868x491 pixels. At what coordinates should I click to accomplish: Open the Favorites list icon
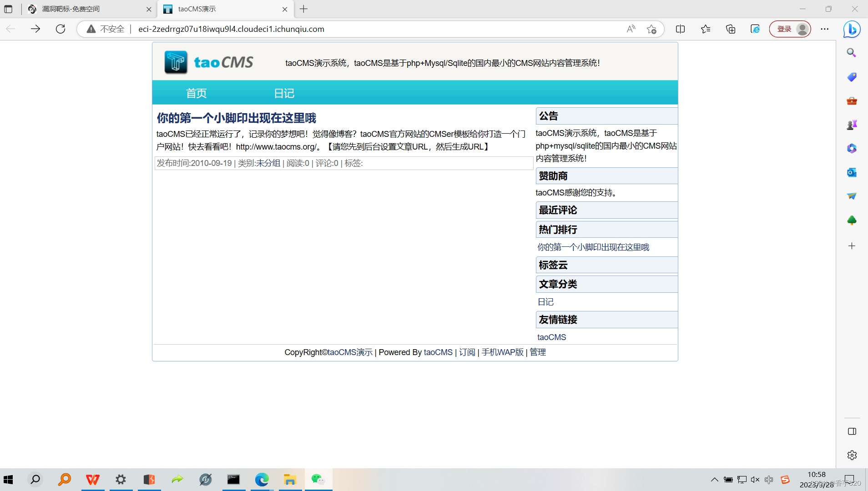pyautogui.click(x=706, y=29)
